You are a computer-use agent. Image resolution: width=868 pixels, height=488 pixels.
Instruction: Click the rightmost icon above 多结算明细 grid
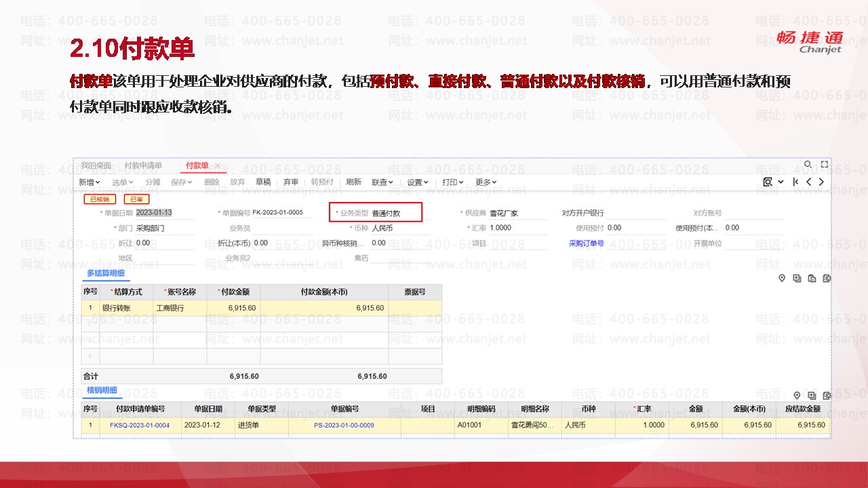(x=827, y=278)
